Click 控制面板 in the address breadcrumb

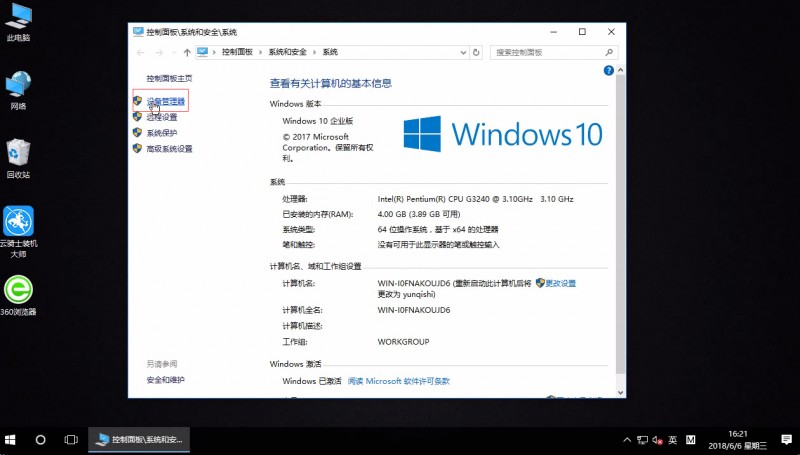click(x=237, y=52)
